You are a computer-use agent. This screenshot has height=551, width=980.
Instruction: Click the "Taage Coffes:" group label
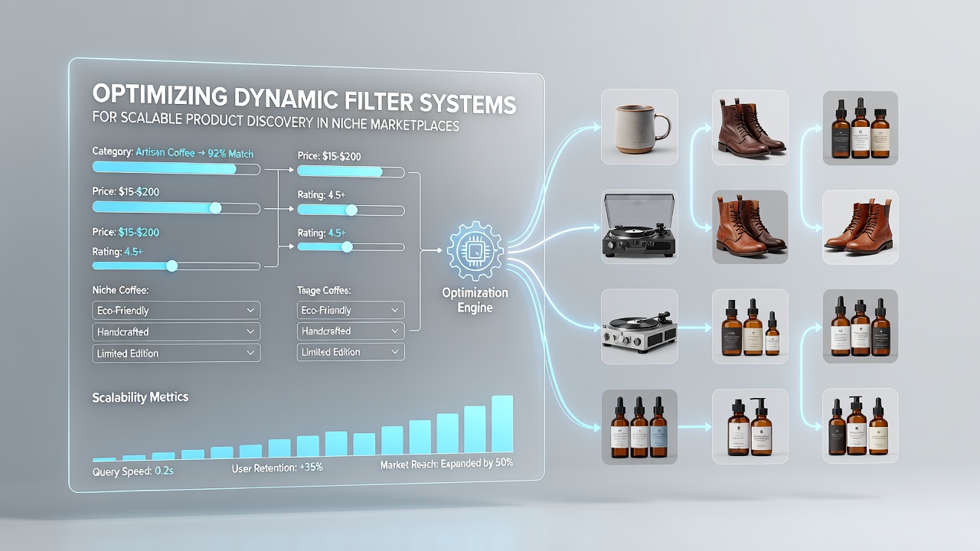click(324, 291)
